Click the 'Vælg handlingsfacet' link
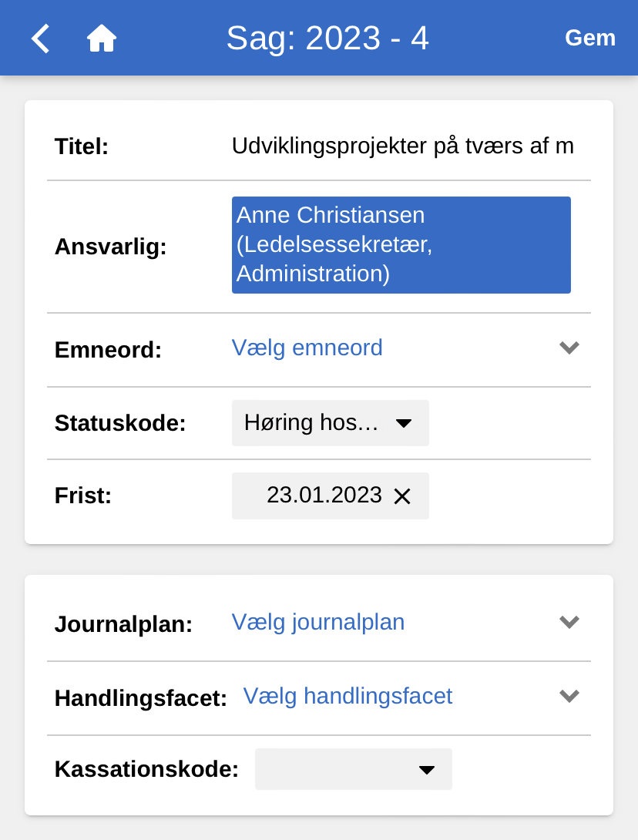This screenshot has height=840, width=638. point(348,697)
